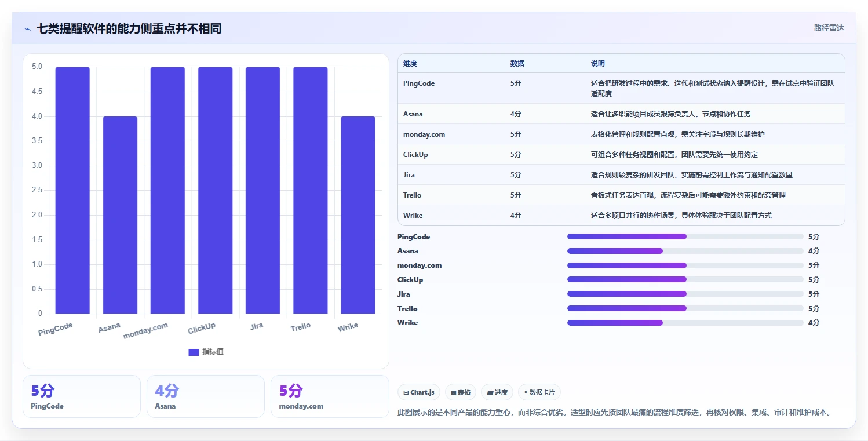Image resolution: width=868 pixels, height=441 pixels.
Task: Click the Asana progress bar
Action: click(685, 251)
